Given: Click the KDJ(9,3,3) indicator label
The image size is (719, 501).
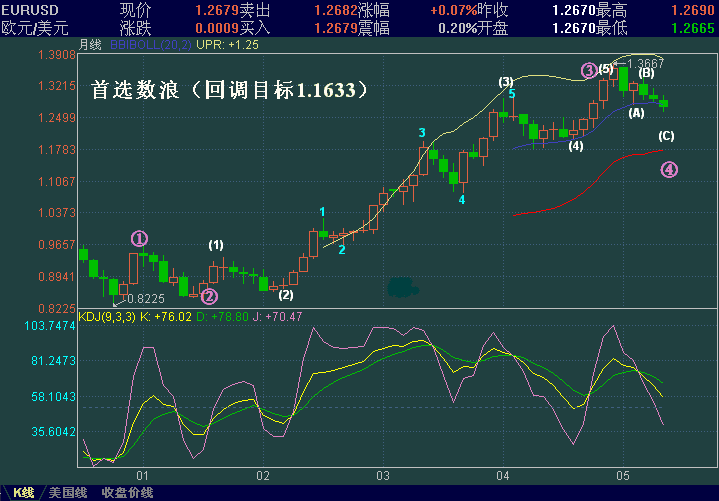Looking at the screenshot, I should pos(107,317).
